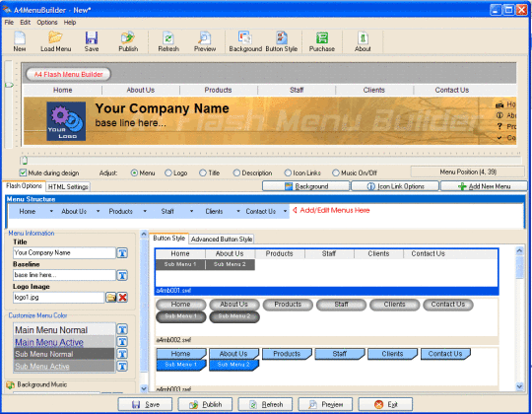
Task: Switch to HTML Settings tab
Action: coord(68,186)
